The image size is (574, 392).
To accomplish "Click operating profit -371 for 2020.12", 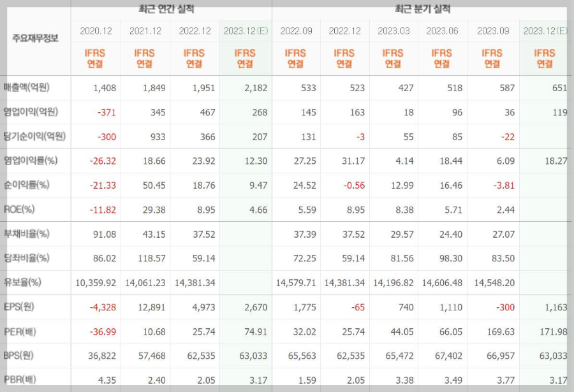I will point(107,112).
